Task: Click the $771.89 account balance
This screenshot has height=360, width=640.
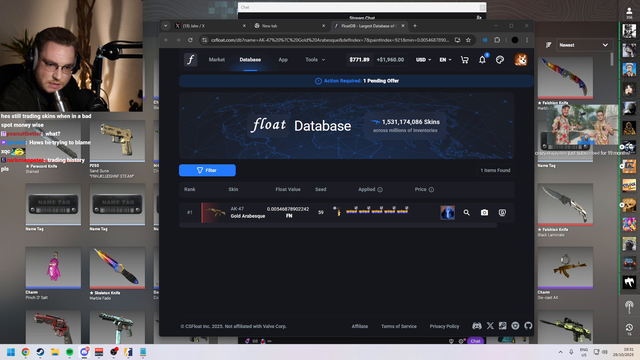Action: coord(359,60)
